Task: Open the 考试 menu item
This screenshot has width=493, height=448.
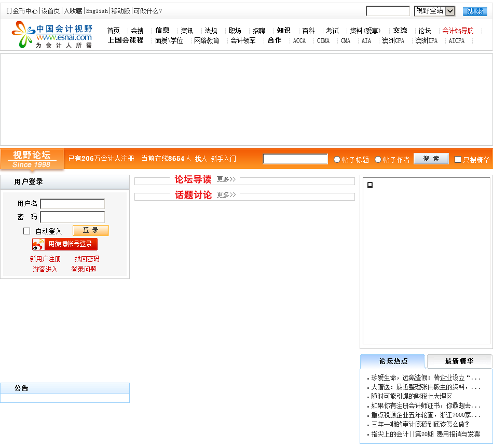Action: pos(332,31)
